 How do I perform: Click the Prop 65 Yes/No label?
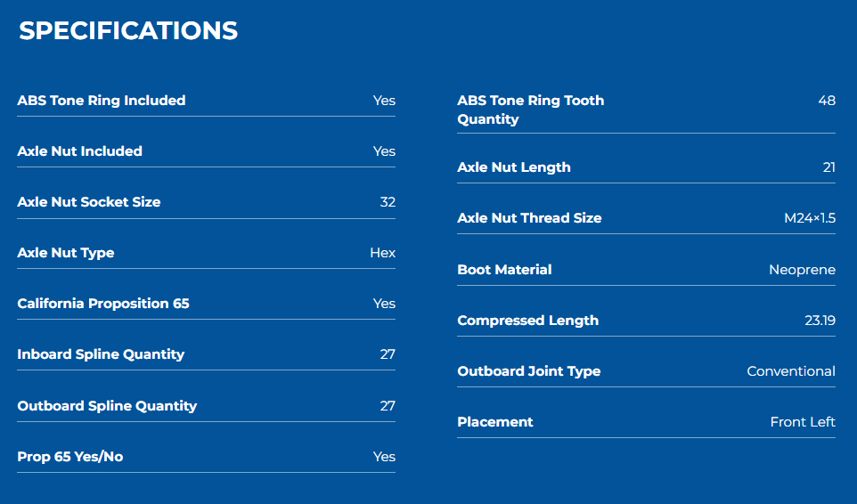[70, 457]
